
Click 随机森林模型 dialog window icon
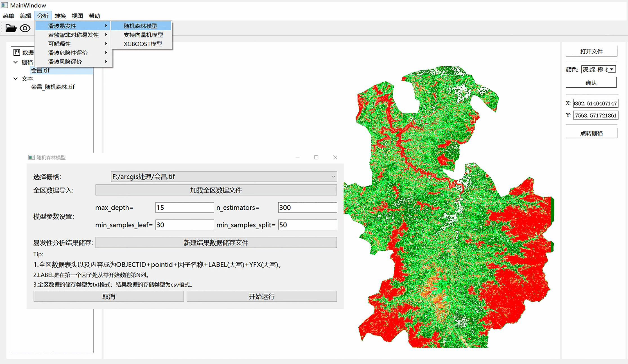[31, 157]
